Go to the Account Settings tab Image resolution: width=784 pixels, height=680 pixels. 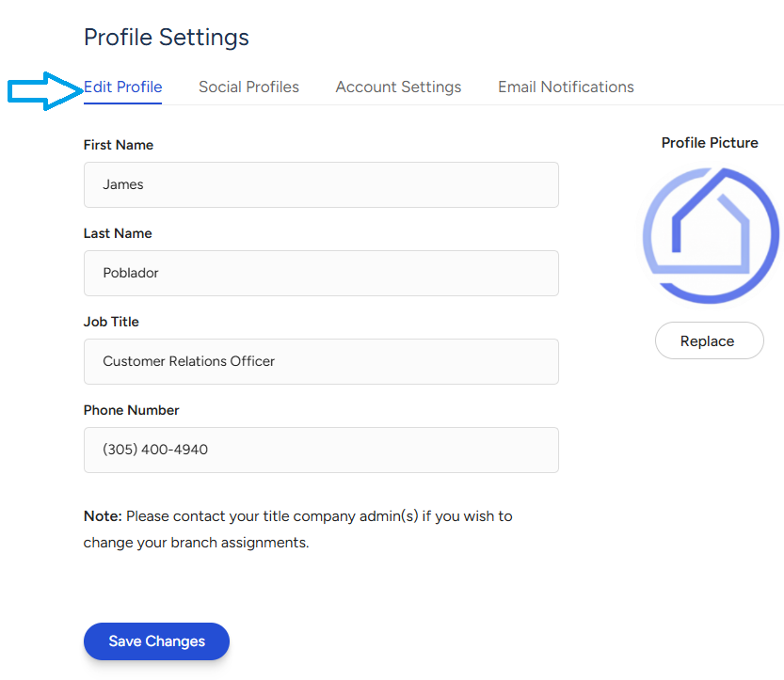click(398, 87)
